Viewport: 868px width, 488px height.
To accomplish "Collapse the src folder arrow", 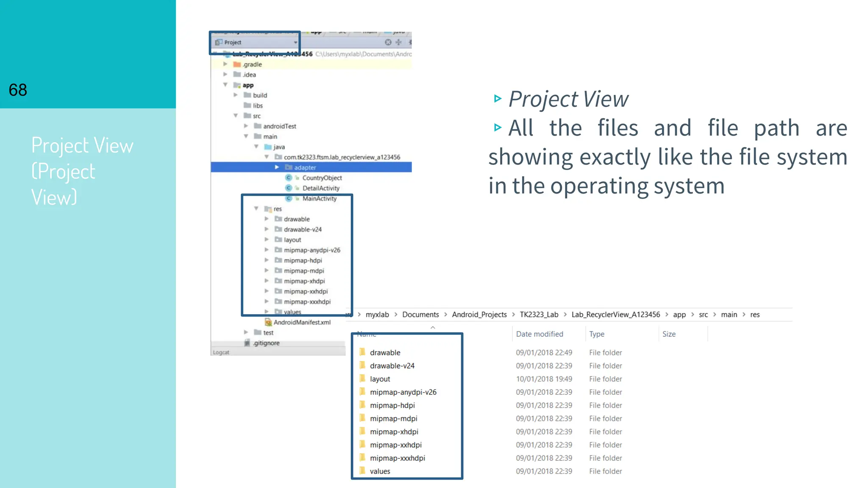I will [x=236, y=116].
